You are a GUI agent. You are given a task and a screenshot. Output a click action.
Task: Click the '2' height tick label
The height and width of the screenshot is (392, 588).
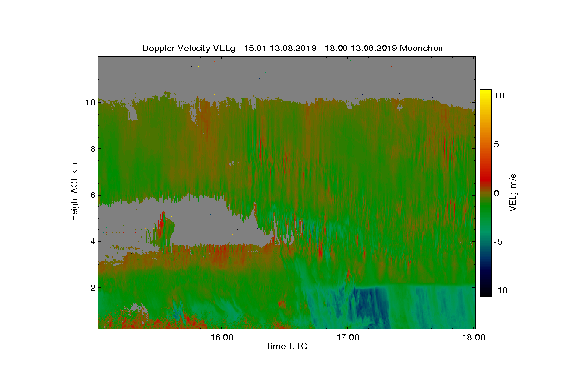pyautogui.click(x=92, y=287)
